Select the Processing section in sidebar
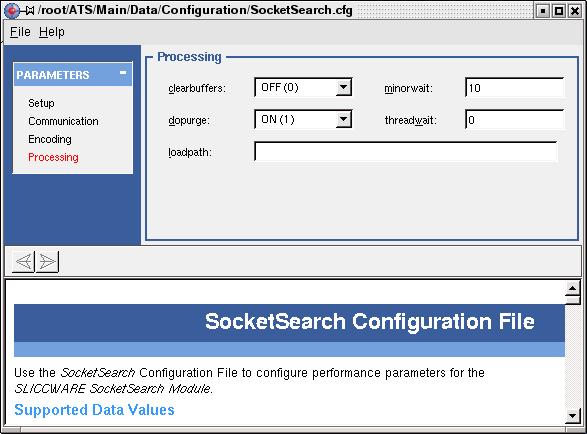587x434 pixels. [x=53, y=157]
